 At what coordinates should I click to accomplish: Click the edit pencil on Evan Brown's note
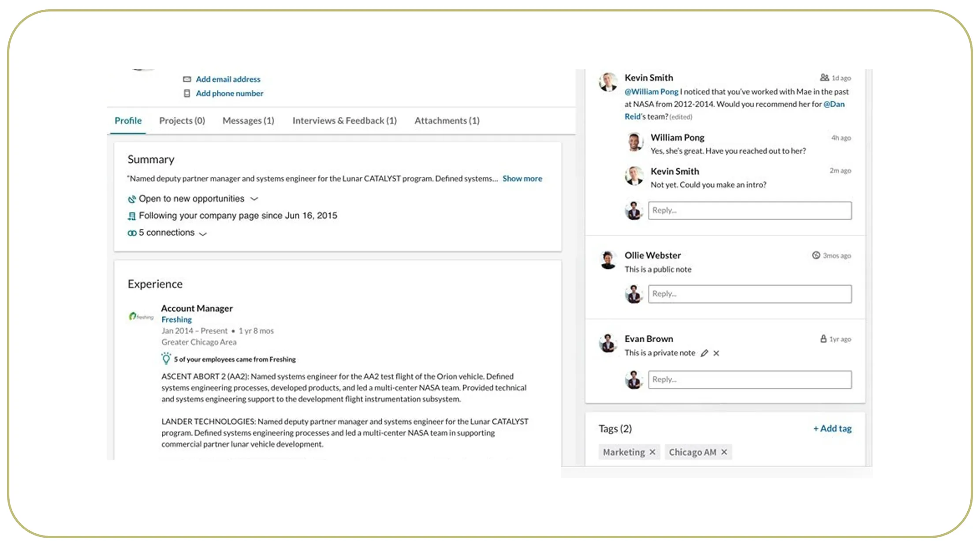704,353
